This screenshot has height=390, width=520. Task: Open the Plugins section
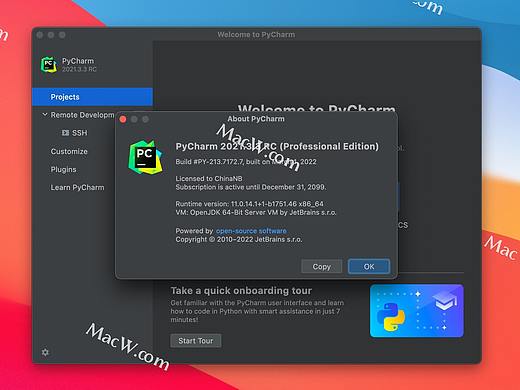pos(63,169)
